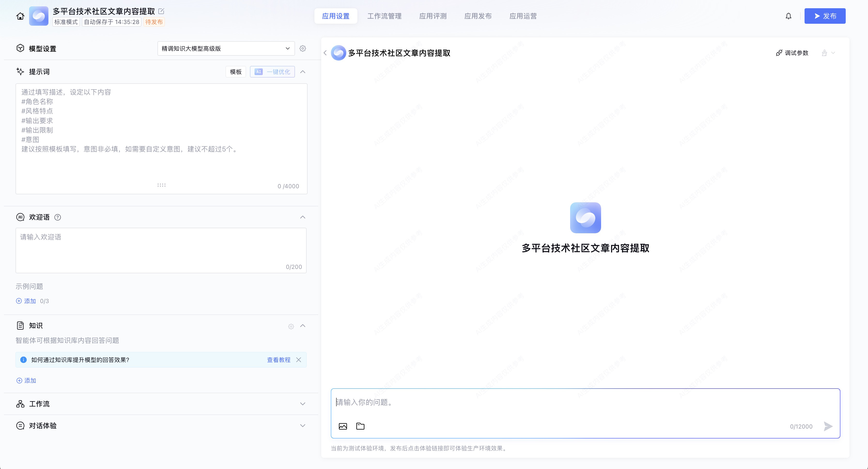Open the model selection dropdown
Viewport: 868px width, 469px height.
[226, 48]
